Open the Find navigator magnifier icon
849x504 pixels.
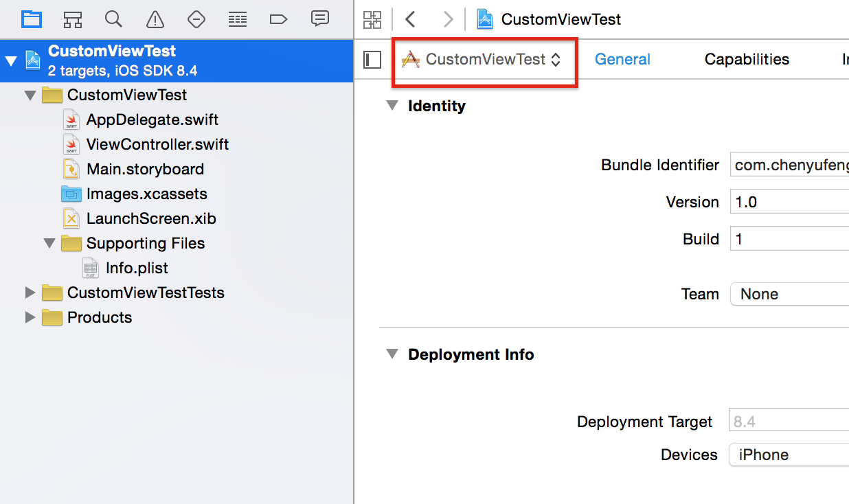point(114,19)
